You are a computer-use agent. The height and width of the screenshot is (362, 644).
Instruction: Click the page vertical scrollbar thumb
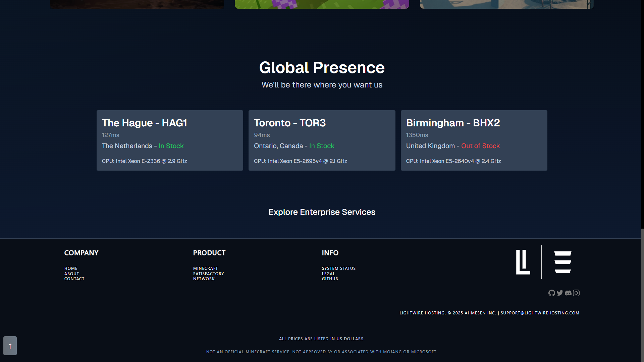coord(642,295)
